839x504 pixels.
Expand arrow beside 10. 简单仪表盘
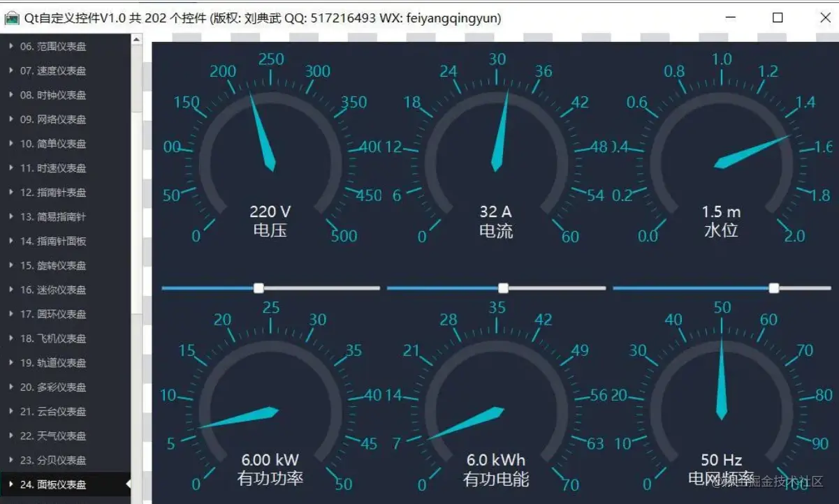coord(10,144)
